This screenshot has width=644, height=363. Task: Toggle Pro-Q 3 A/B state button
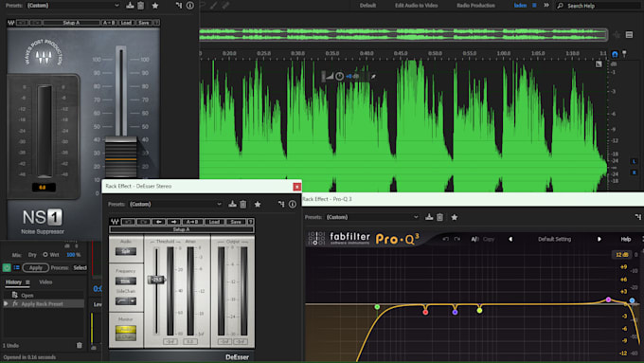click(x=475, y=239)
